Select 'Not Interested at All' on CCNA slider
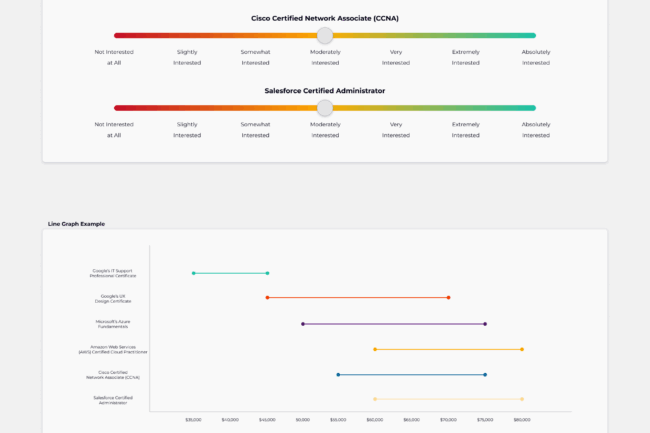 [x=114, y=56]
